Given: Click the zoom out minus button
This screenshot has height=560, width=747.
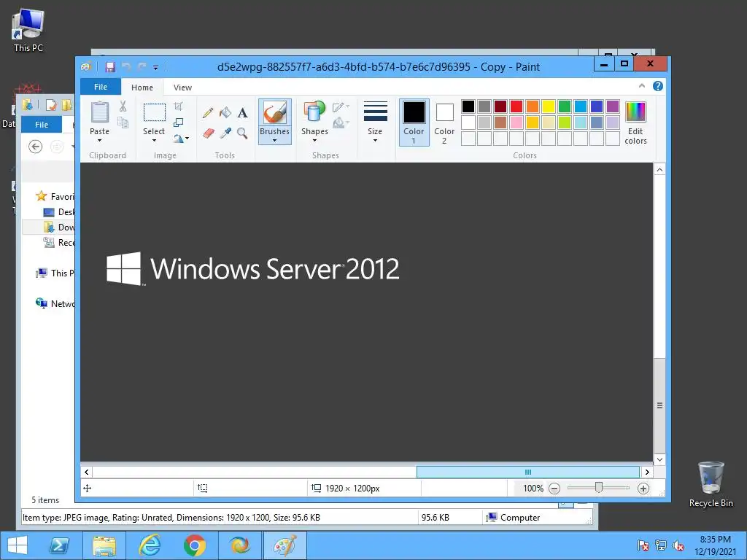Looking at the screenshot, I should click(x=554, y=489).
